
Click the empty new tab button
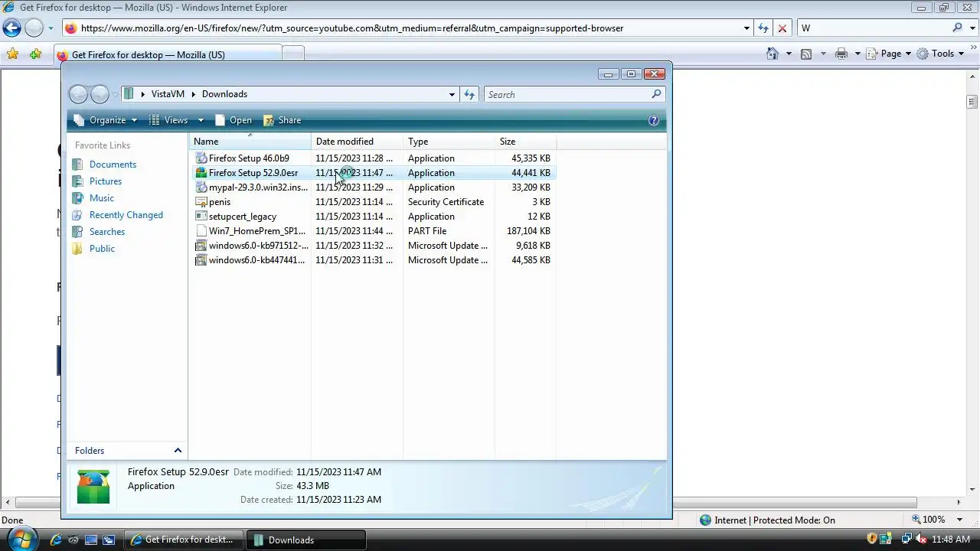point(293,54)
